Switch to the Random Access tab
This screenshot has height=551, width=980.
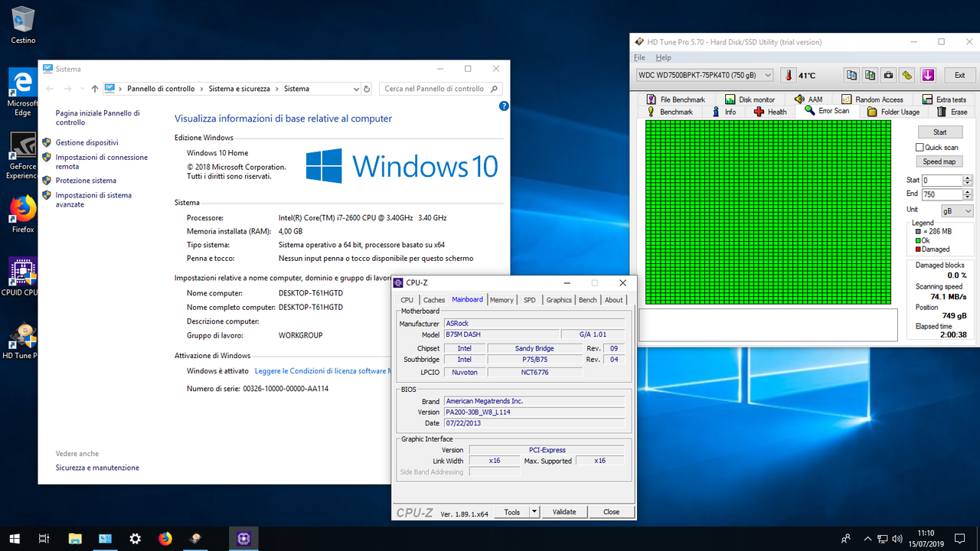[872, 99]
